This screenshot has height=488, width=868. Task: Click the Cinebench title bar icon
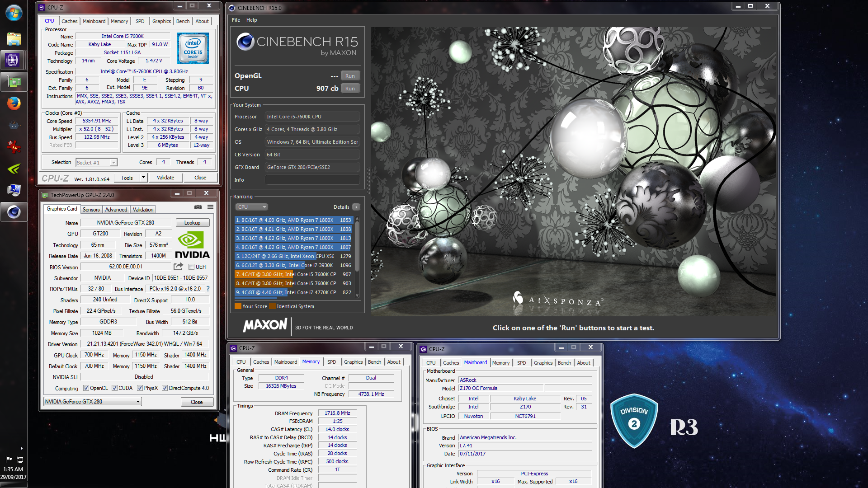(x=232, y=8)
